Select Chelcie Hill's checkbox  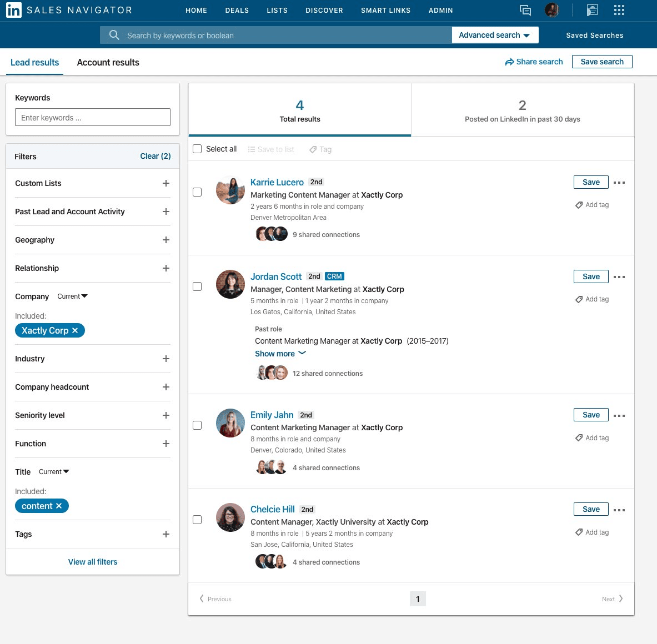(197, 519)
